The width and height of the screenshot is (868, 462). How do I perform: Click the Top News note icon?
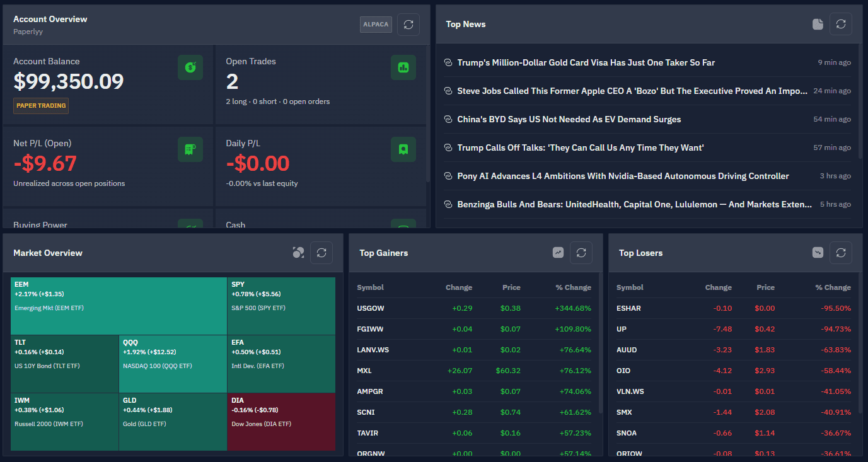818,24
